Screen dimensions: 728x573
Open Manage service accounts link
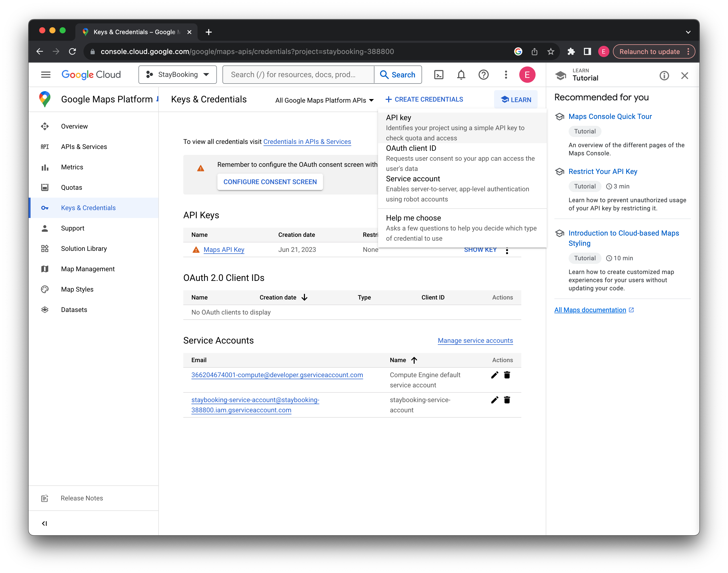[x=475, y=340]
